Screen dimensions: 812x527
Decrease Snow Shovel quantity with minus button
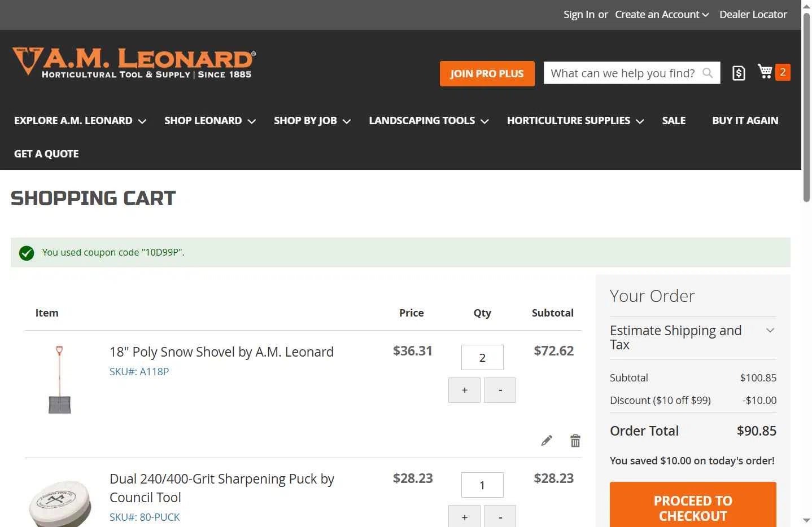click(x=500, y=390)
